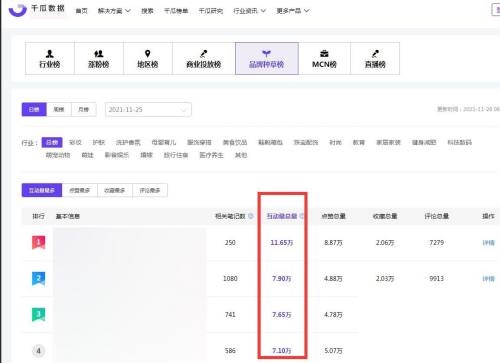Viewport: 500px width, 363px height.
Task: Expand the 解决方案 menu chevron
Action: [127, 11]
